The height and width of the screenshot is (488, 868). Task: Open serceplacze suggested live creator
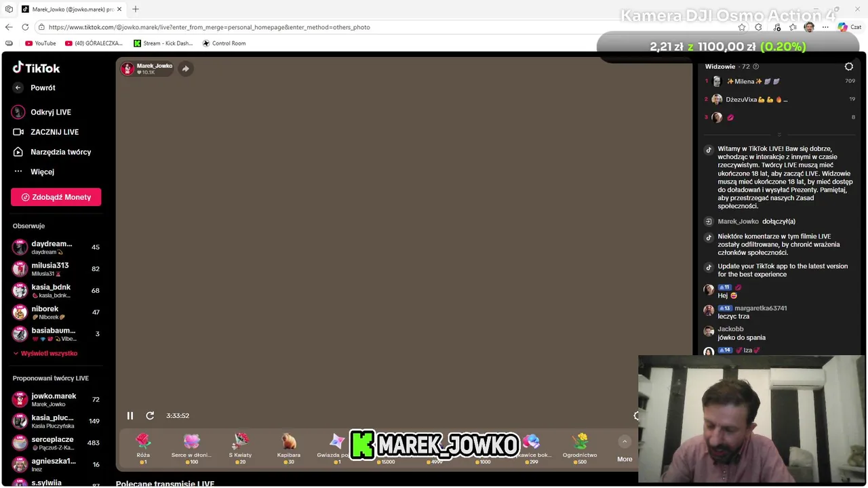pos(56,443)
